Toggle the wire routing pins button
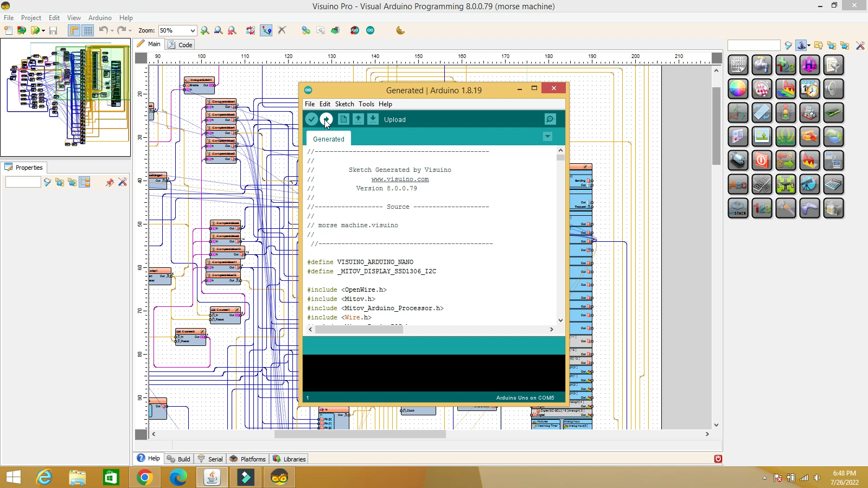The height and width of the screenshot is (488, 868). point(266,30)
